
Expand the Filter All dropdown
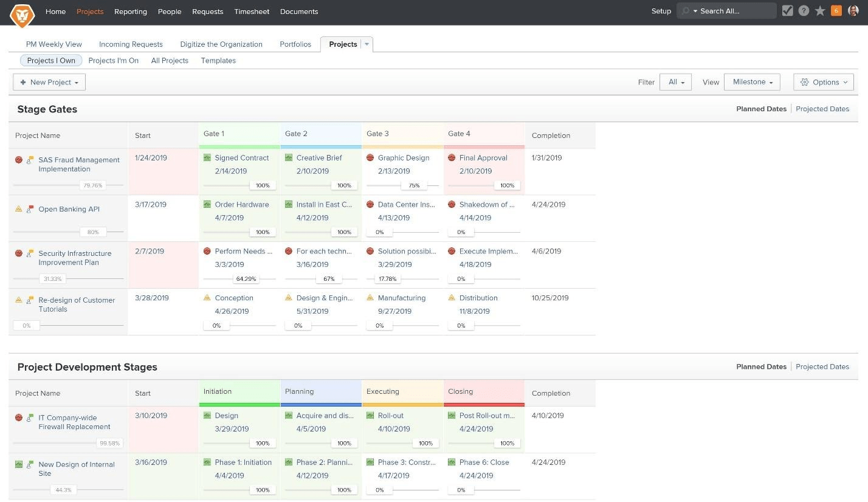click(675, 82)
